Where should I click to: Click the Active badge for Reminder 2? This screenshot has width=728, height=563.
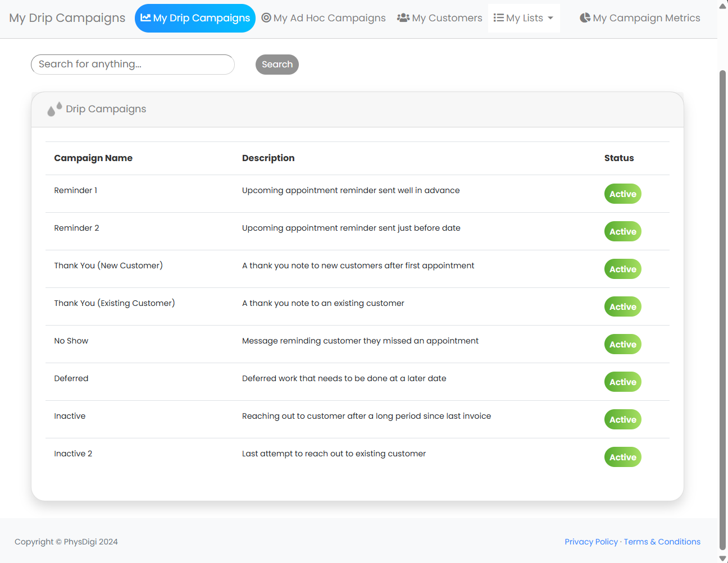point(623,231)
